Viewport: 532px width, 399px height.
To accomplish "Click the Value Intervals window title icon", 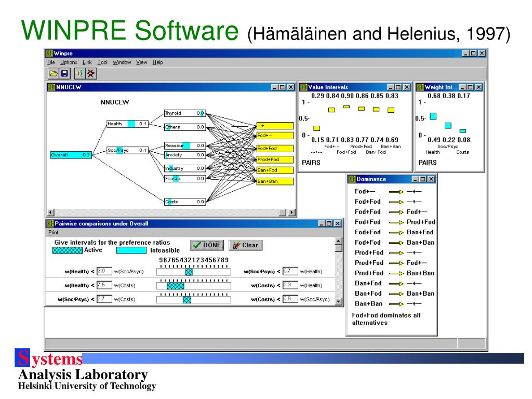I will point(303,87).
